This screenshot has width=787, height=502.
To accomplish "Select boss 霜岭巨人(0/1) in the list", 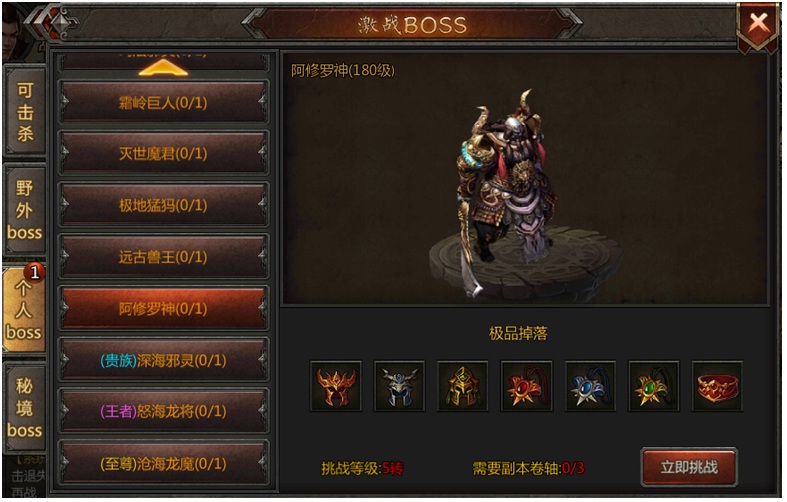I will tap(164, 102).
